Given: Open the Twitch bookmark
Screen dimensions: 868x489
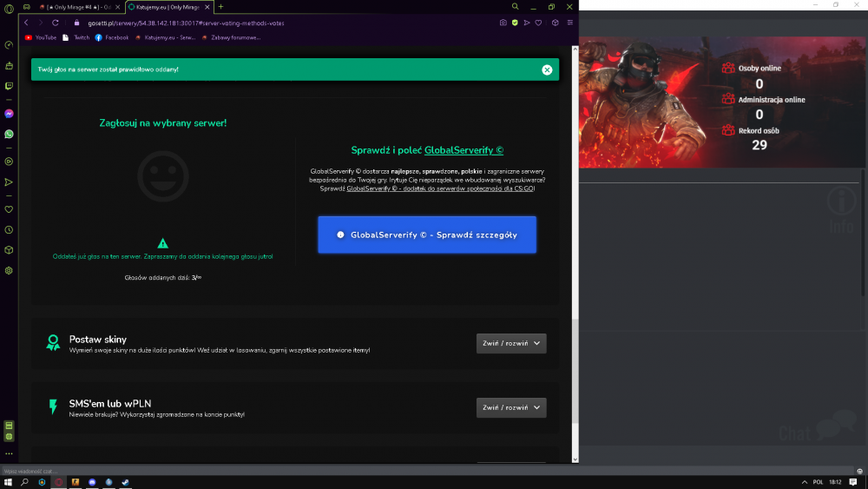Looking at the screenshot, I should point(76,37).
